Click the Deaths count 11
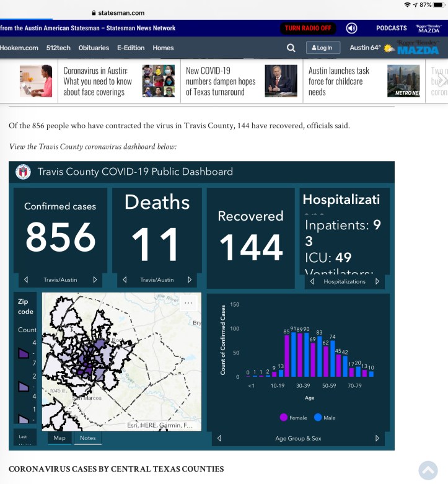Viewport: 448px width, 484px height. coord(155,244)
